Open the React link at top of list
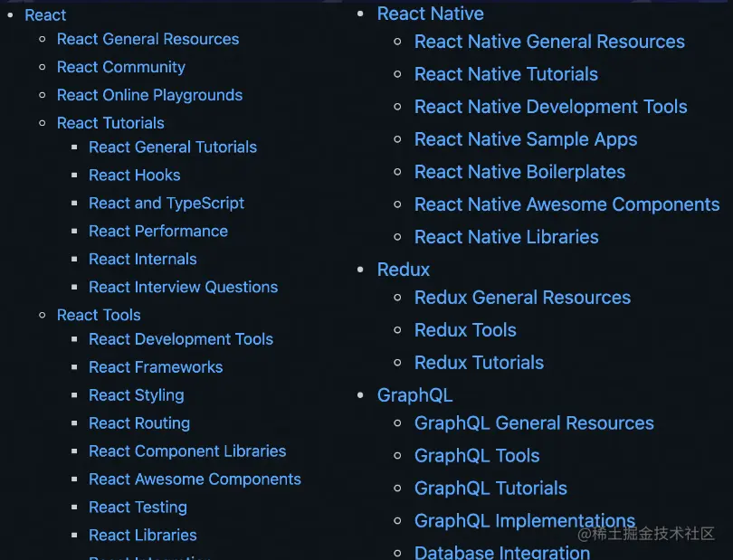Viewport: 733px width, 560px height. [45, 14]
